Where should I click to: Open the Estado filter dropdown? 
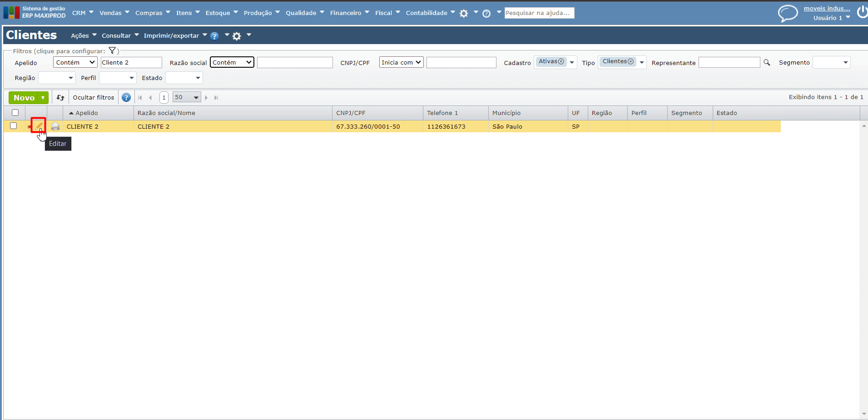184,78
